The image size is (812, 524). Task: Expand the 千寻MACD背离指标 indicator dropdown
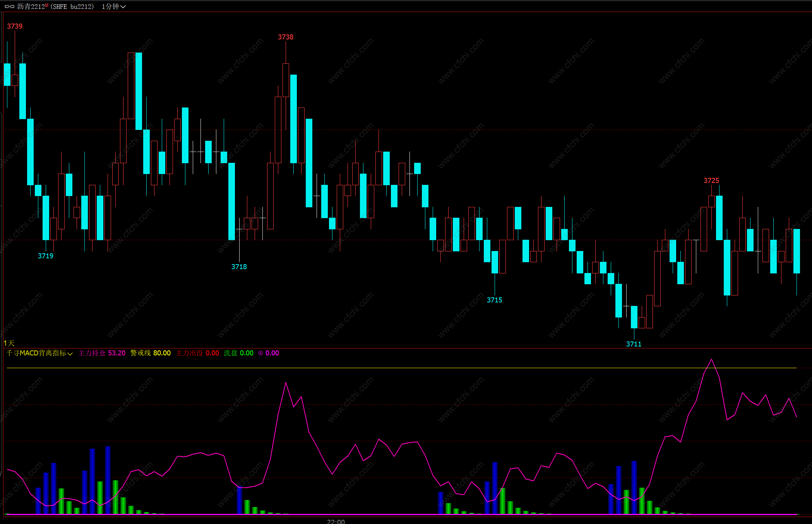(x=39, y=353)
